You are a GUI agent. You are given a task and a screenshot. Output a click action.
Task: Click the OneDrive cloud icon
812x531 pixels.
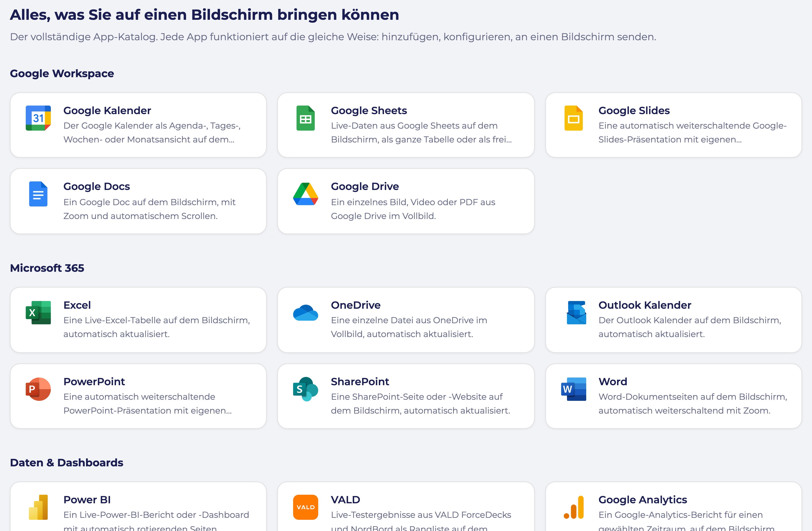[306, 312]
